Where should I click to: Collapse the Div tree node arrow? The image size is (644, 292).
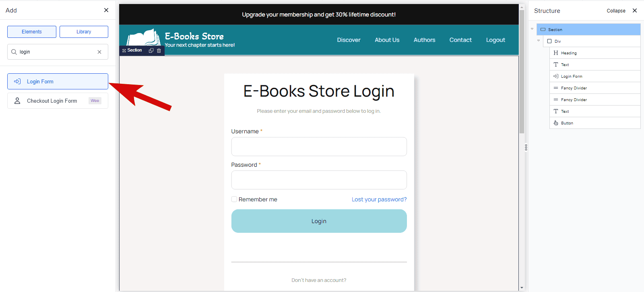coord(539,41)
